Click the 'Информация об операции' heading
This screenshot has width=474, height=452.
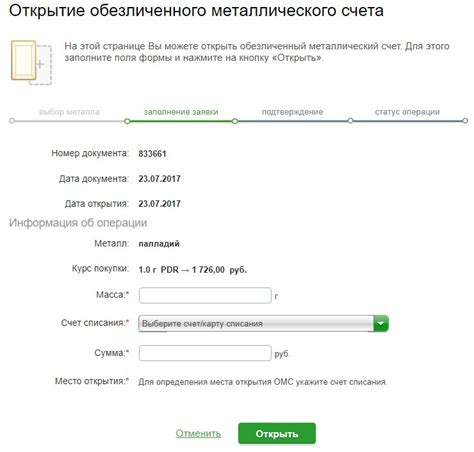pos(78,223)
